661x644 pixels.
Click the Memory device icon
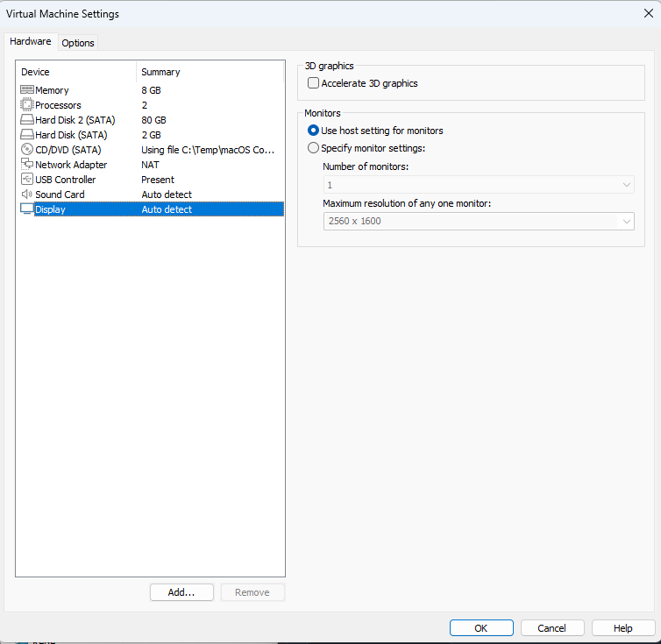pyautogui.click(x=26, y=90)
